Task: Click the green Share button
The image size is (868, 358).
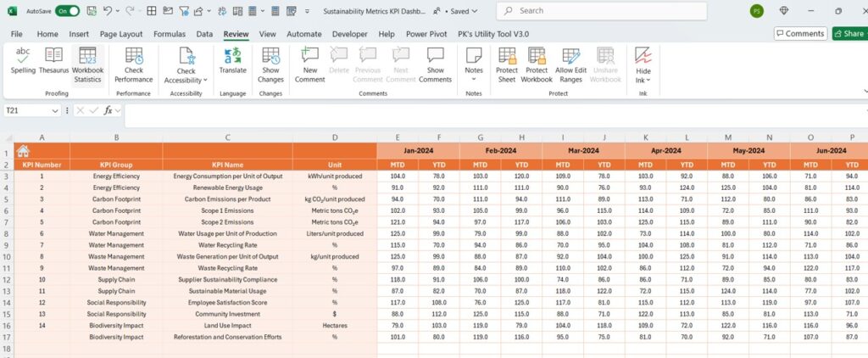Action: point(850,33)
